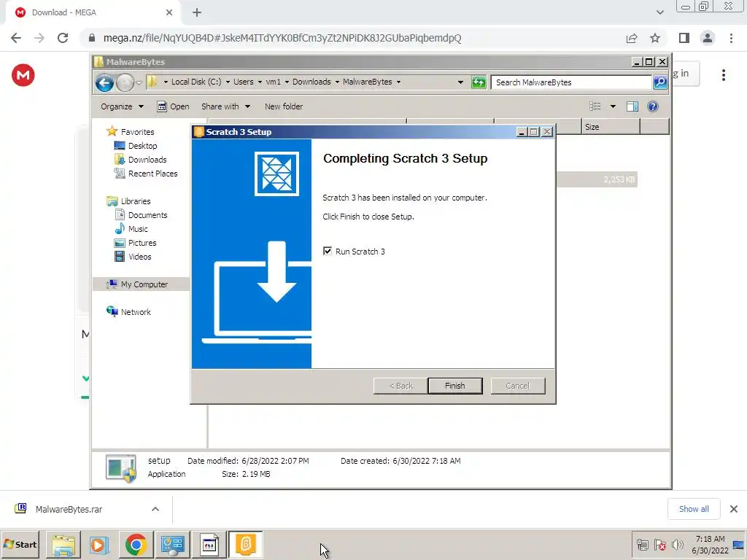Open Videos library
This screenshot has height=560, width=747.
(139, 257)
